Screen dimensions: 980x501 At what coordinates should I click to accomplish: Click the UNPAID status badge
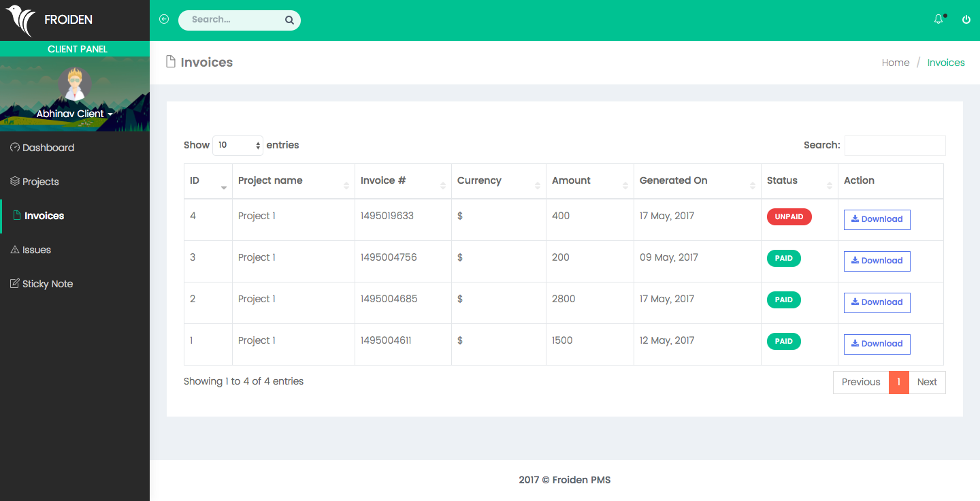789,216
